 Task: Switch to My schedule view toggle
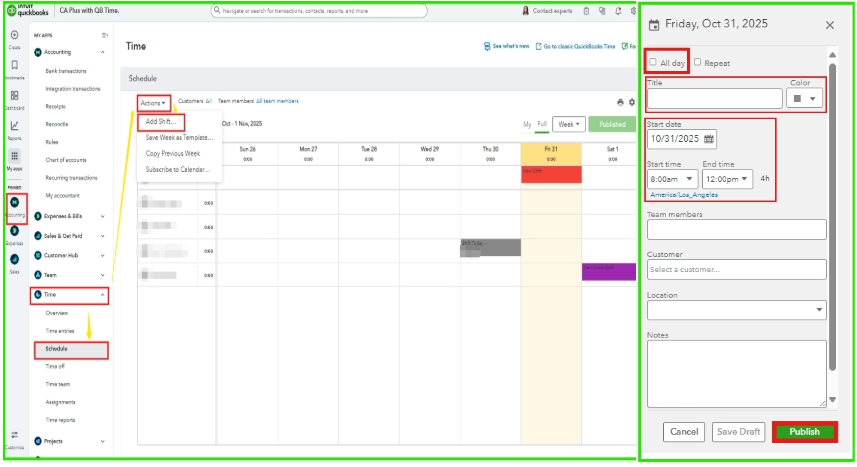[x=527, y=125]
